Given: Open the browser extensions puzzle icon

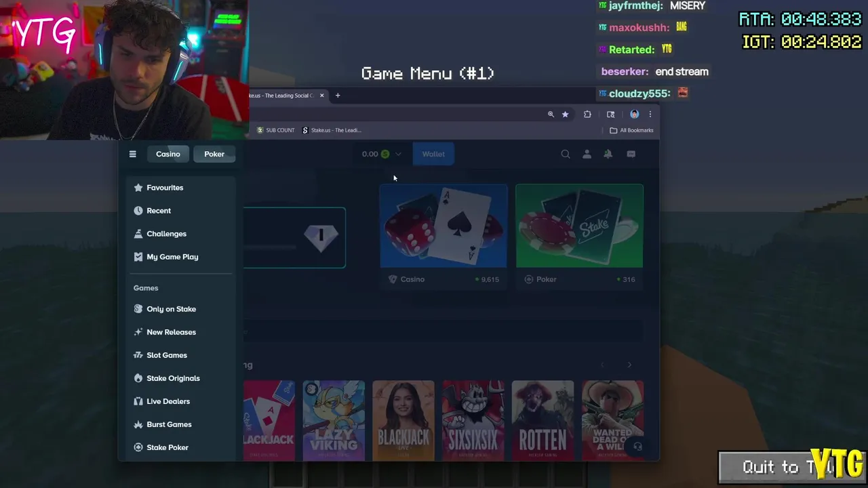Looking at the screenshot, I should [587, 115].
